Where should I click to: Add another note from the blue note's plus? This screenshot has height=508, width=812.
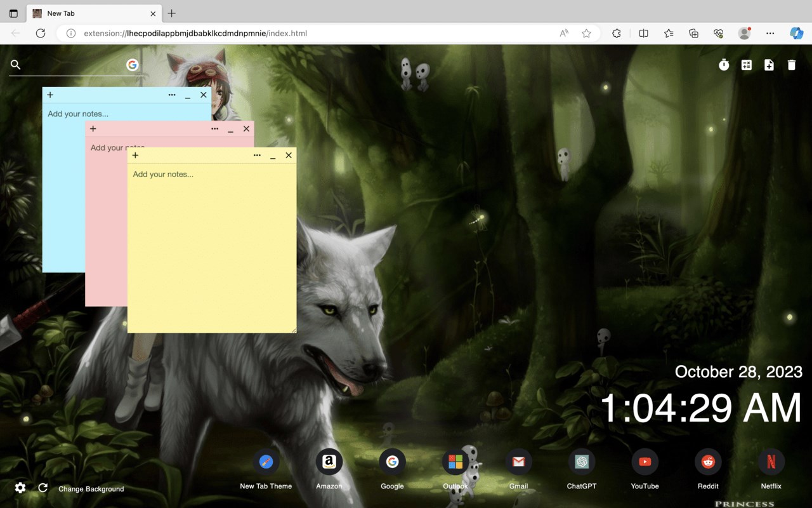tap(50, 95)
